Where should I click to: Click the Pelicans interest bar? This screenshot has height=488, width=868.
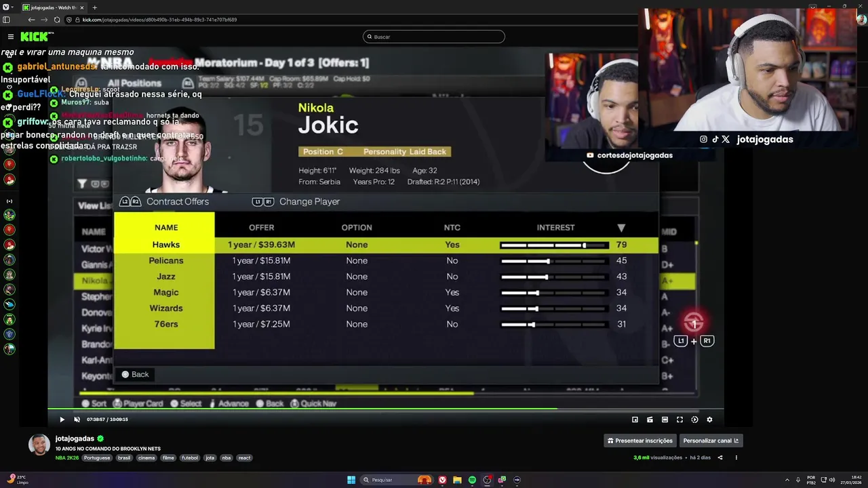tap(554, 261)
